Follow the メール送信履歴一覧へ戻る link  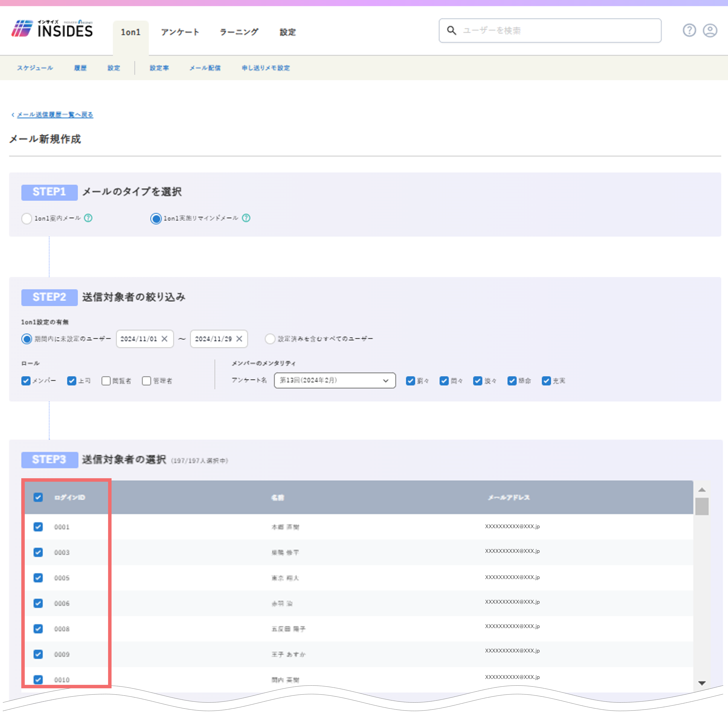[55, 115]
